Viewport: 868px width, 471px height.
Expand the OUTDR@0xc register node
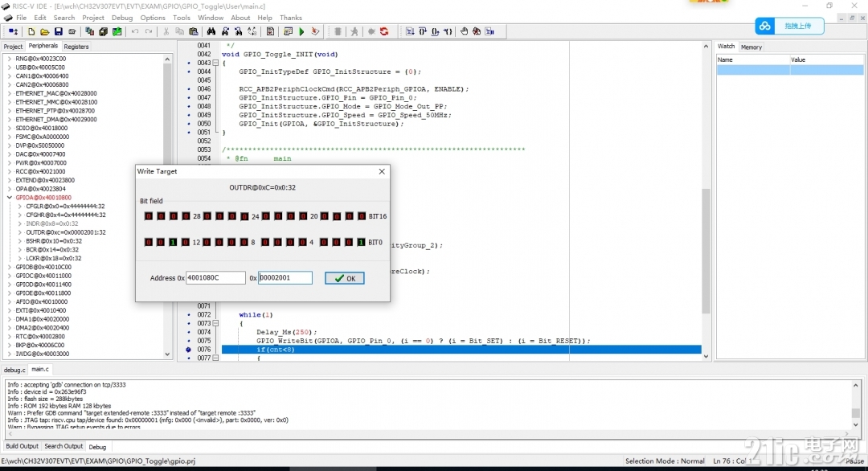click(20, 232)
